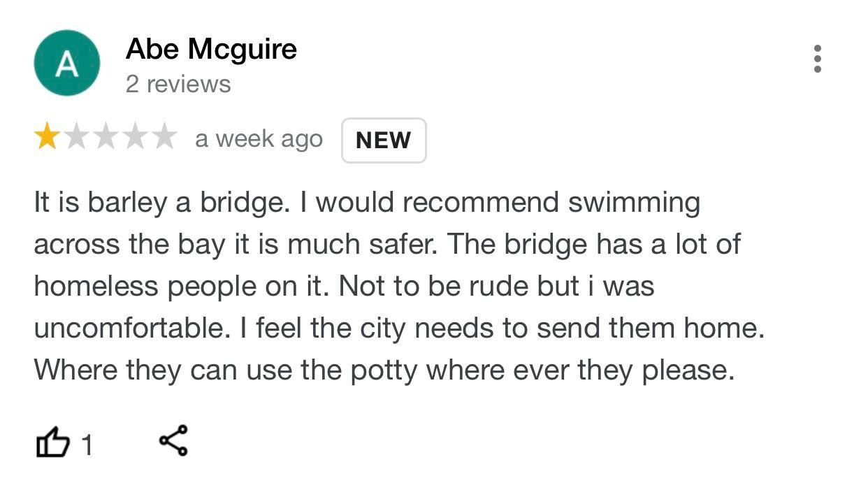Click the second star in the rating row

point(78,137)
